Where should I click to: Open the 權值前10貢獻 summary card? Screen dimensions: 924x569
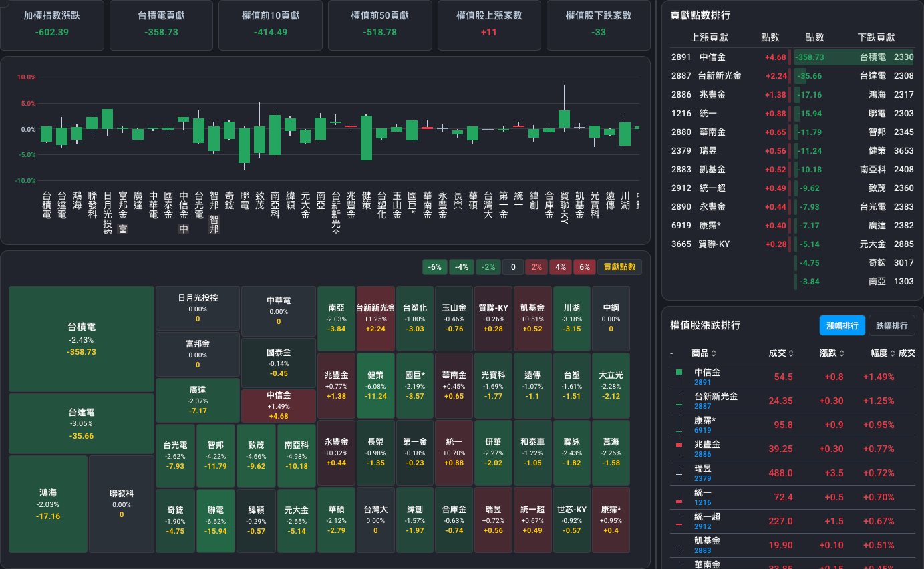pos(271,25)
